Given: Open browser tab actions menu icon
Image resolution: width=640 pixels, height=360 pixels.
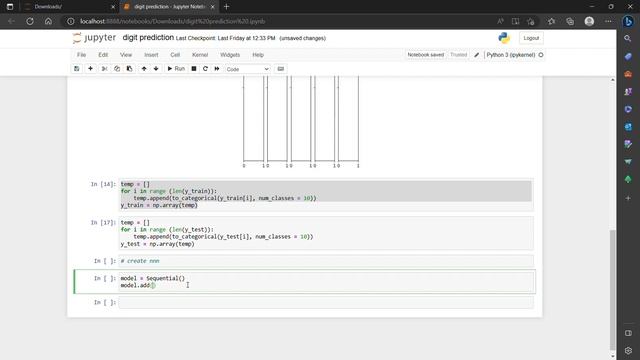Looking at the screenshot, I should tap(10, 7).
